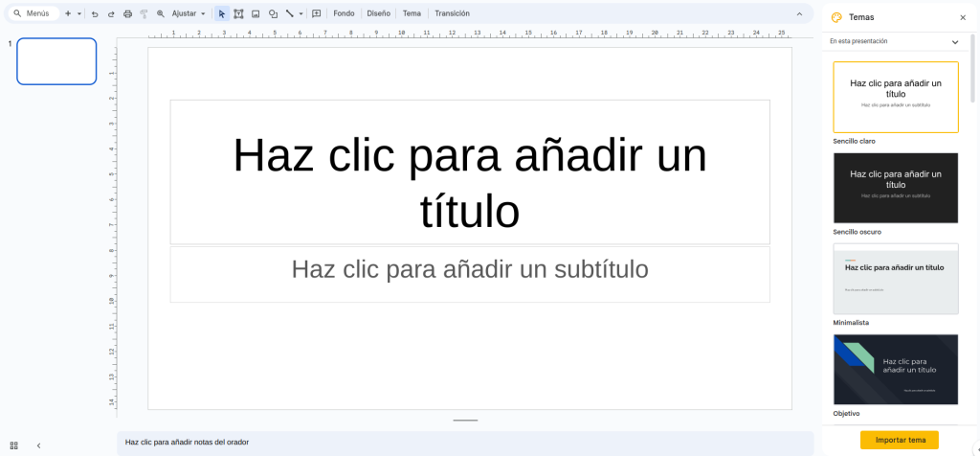Print the presentation
The height and width of the screenshot is (456, 980).
(127, 13)
